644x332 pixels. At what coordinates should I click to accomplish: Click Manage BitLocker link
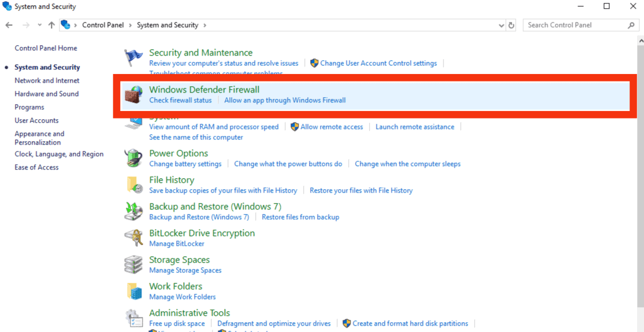(x=177, y=244)
